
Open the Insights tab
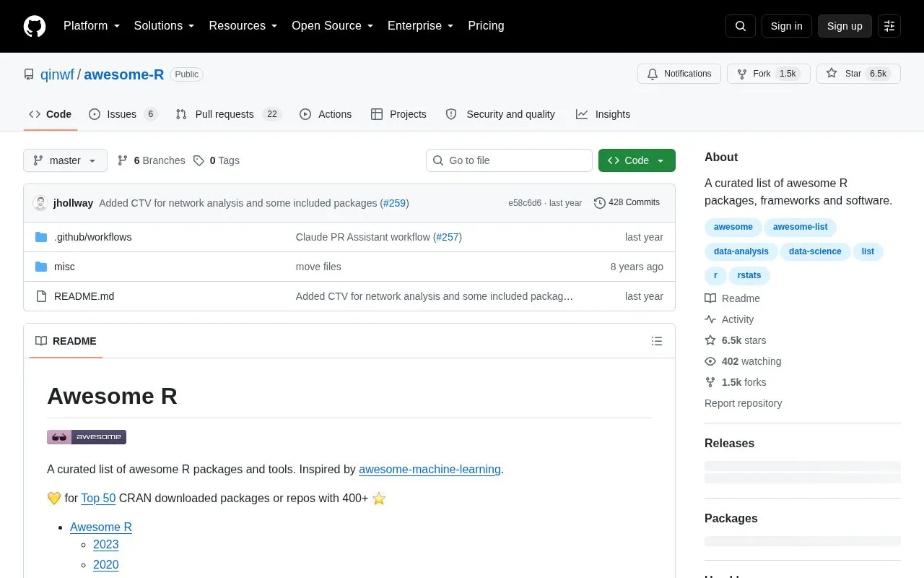[x=603, y=114]
